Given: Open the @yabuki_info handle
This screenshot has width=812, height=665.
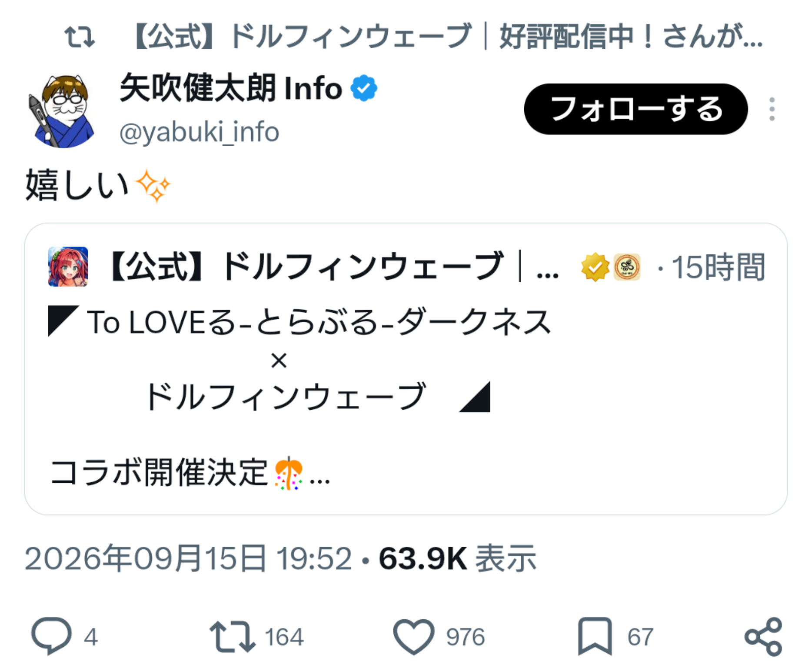Looking at the screenshot, I should [199, 132].
